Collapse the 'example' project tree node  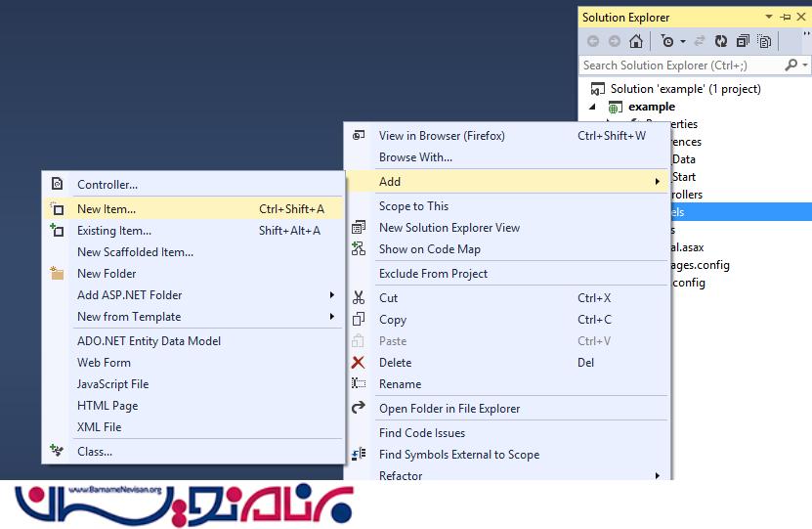click(x=592, y=107)
